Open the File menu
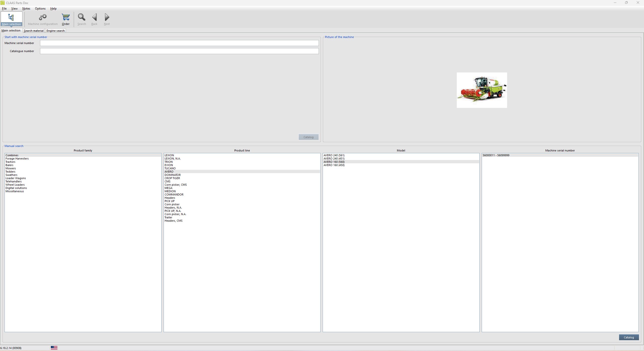Viewport: 644px width, 351px height. click(x=4, y=8)
